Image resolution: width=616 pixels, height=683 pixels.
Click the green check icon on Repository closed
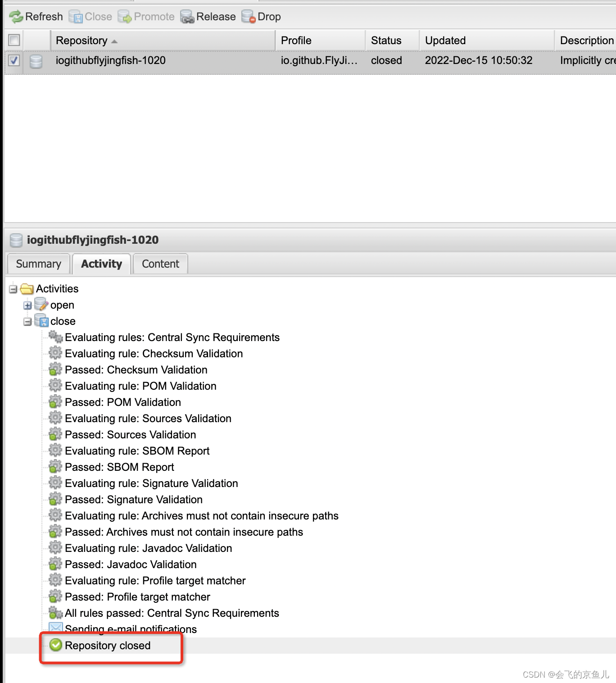[x=55, y=645]
